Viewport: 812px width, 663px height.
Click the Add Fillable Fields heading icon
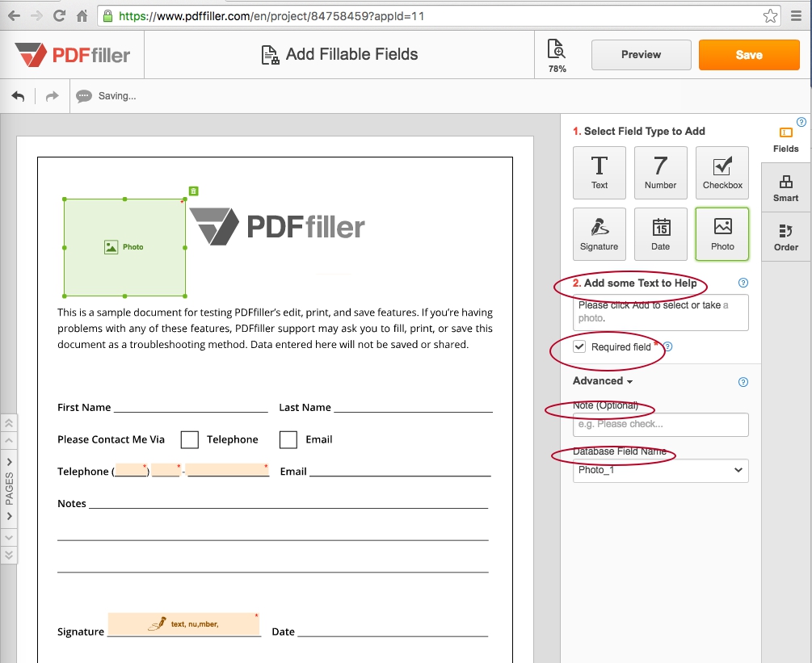click(x=270, y=55)
